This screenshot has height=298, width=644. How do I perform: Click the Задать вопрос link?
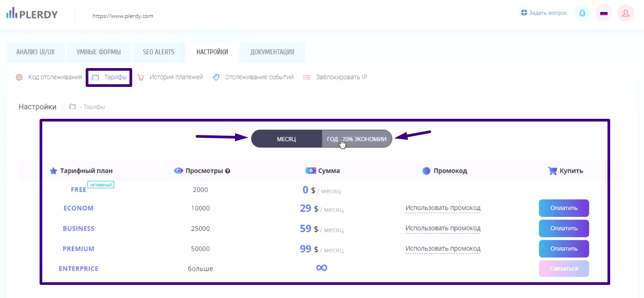[x=548, y=13]
